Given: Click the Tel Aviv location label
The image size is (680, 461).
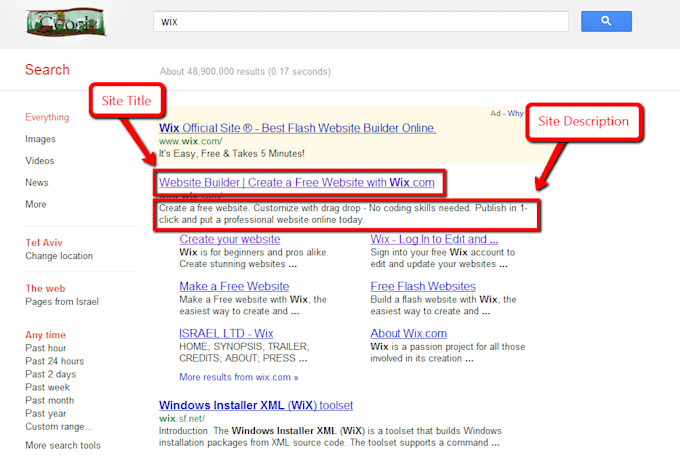Looking at the screenshot, I should pos(44,243).
